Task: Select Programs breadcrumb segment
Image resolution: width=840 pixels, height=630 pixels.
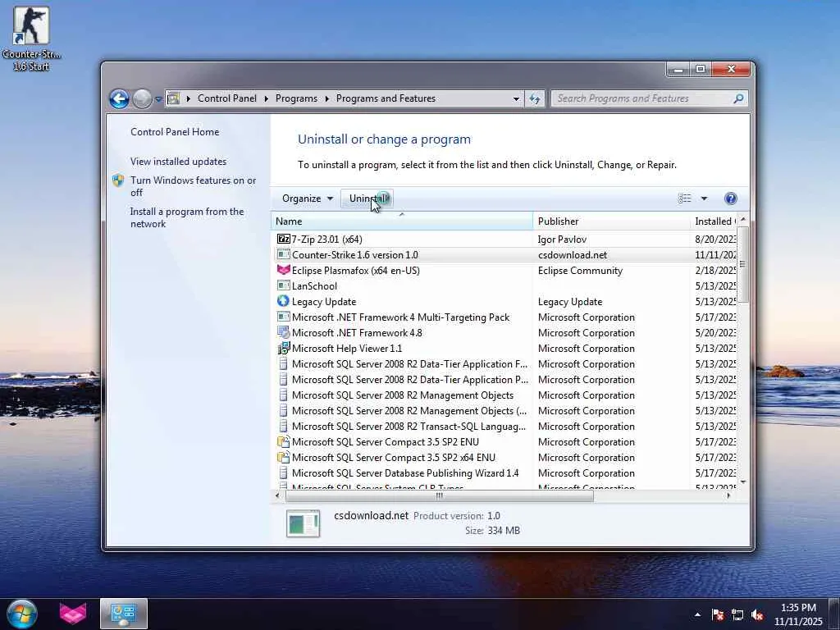Action: pyautogui.click(x=296, y=98)
